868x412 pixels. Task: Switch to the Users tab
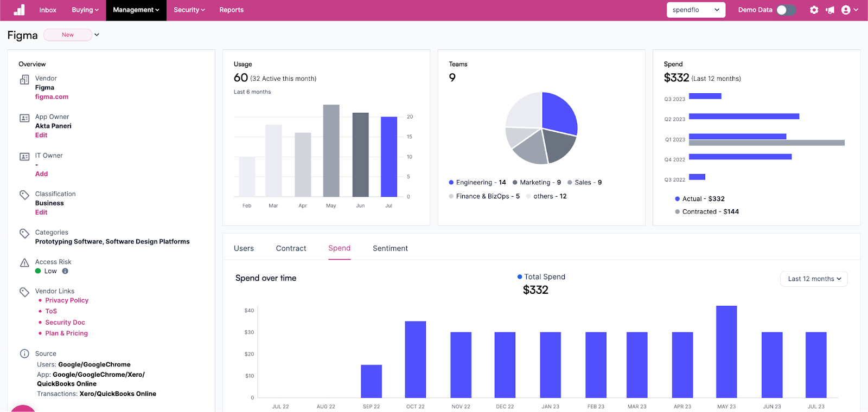pyautogui.click(x=244, y=248)
